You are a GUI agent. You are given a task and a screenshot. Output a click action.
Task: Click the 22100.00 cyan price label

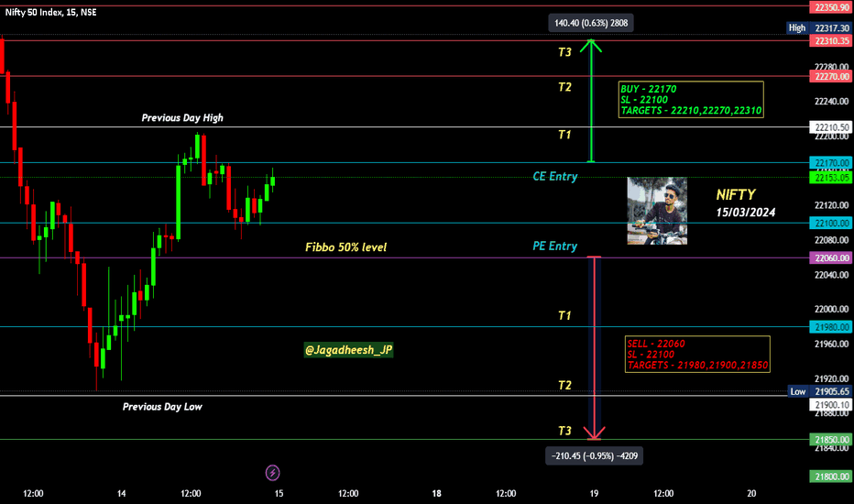tap(831, 223)
